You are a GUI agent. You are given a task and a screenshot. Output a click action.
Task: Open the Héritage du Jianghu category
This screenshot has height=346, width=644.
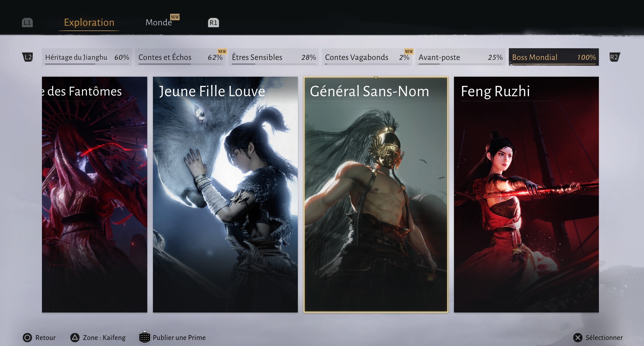[x=87, y=57]
